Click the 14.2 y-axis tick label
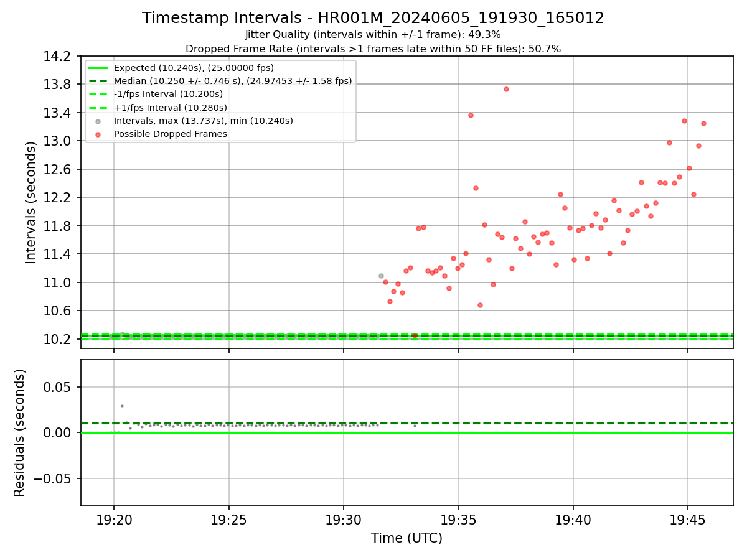This screenshot has width=747, height=560. (59, 56)
